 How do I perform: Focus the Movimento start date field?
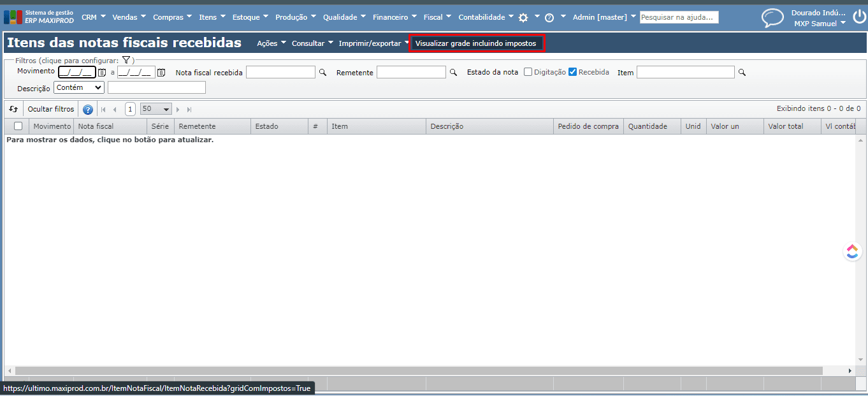[77, 72]
